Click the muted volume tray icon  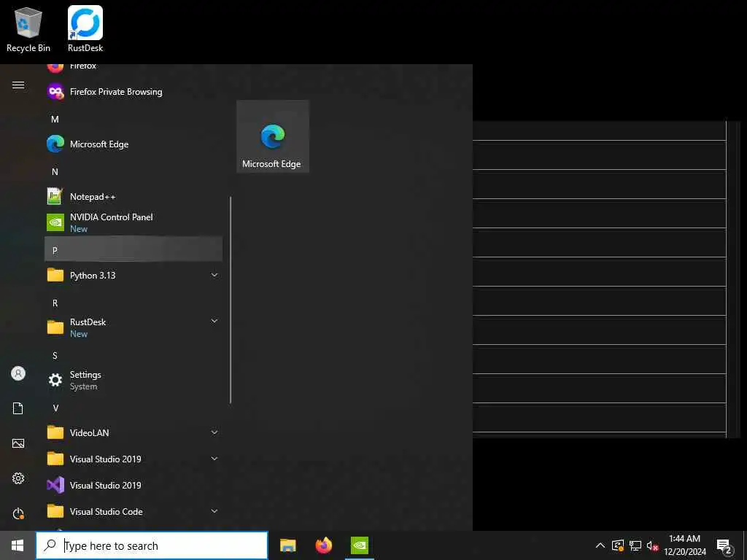point(652,545)
